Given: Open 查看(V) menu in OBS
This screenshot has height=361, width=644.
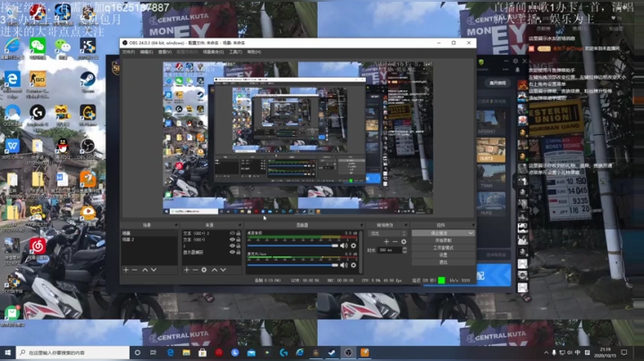Looking at the screenshot, I should (165, 52).
